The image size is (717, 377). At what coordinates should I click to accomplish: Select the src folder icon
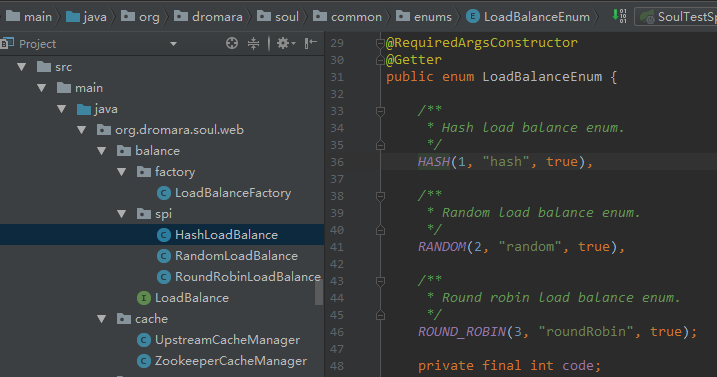[44, 67]
